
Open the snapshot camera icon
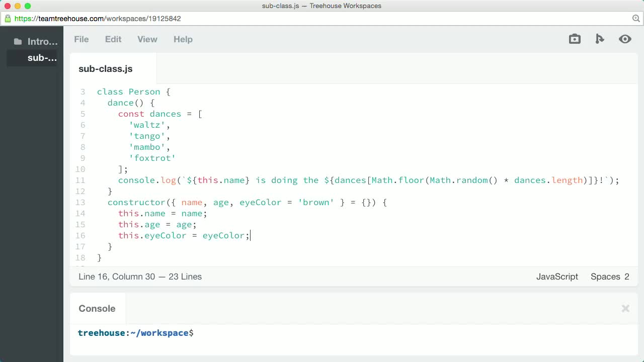(575, 39)
